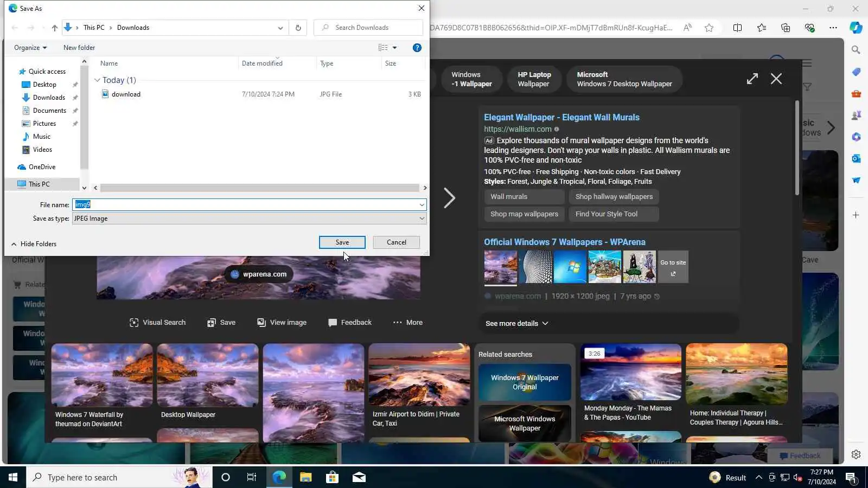This screenshot has width=868, height=488.
Task: Send Feedback about the image
Action: click(350, 323)
